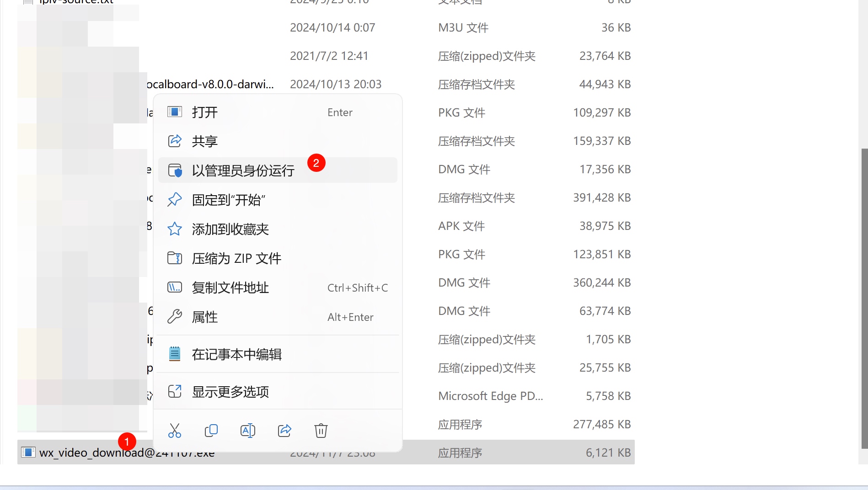Select 在记事本中编辑 option
This screenshot has width=868, height=490.
pos(278,354)
